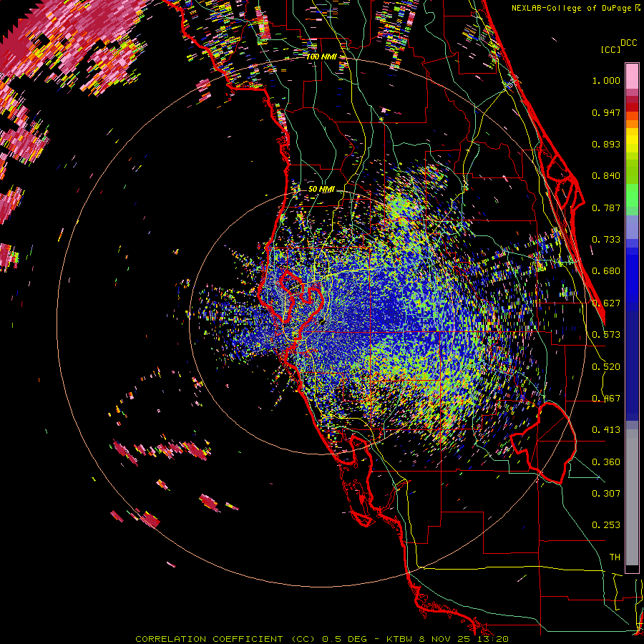This screenshot has width=644, height=644.
Task: Click the 0.840 scale value
Action: [606, 176]
